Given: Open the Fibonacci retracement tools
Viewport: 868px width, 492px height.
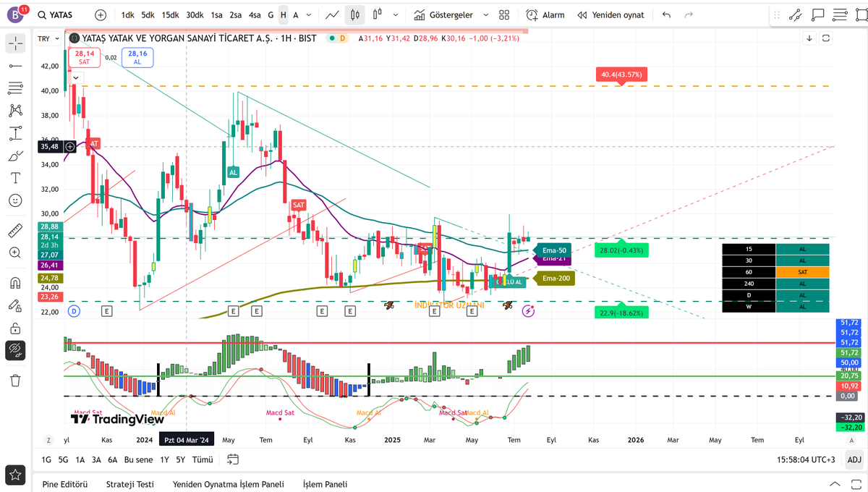Looking at the screenshot, I should coord(15,88).
